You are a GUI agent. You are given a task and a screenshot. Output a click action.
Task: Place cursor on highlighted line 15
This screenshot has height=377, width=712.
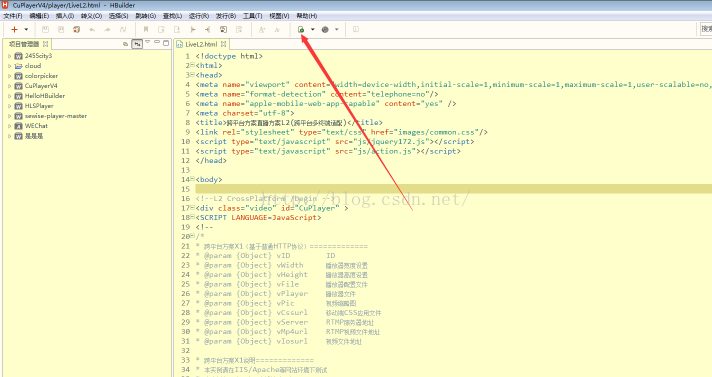point(453,189)
